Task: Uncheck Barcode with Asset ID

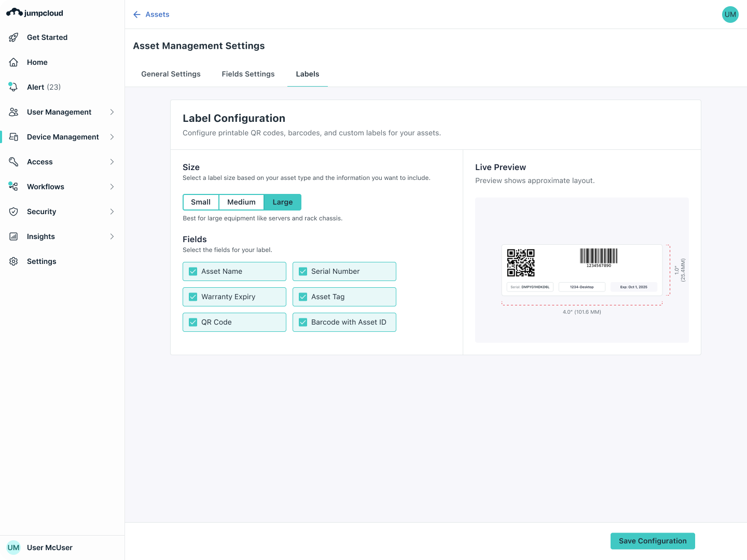Action: (x=303, y=322)
